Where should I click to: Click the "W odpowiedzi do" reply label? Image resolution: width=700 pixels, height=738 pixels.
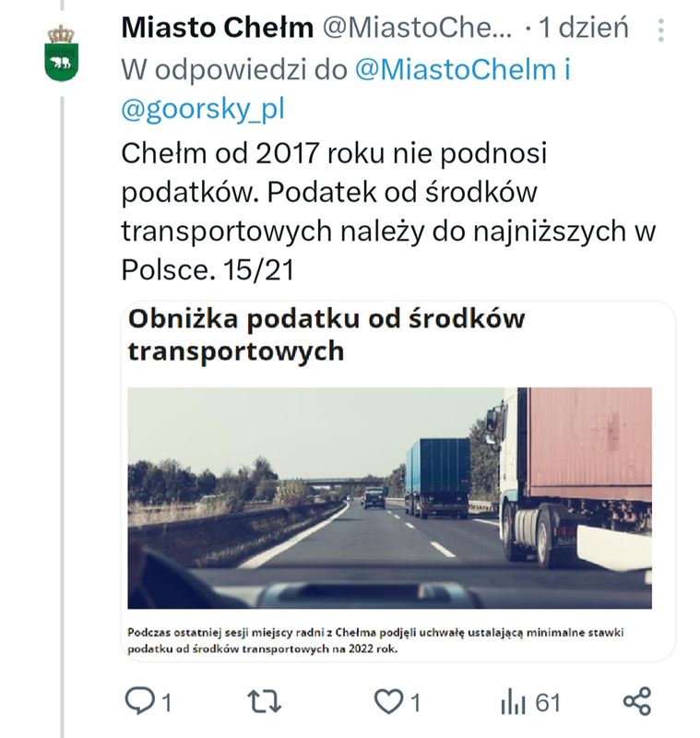234,70
